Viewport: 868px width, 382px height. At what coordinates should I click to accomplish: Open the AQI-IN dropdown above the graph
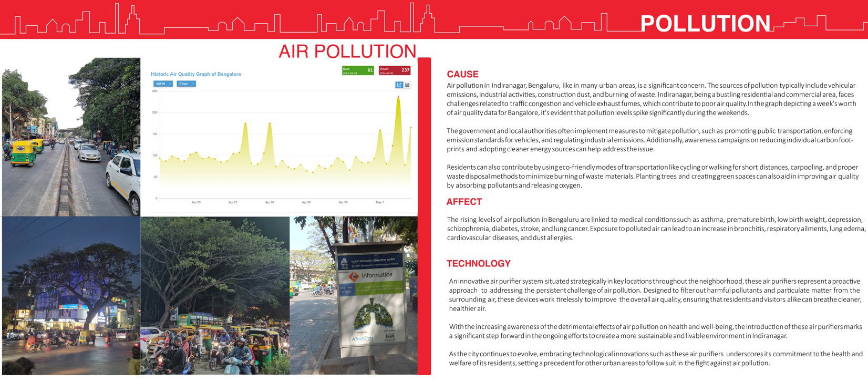point(163,84)
